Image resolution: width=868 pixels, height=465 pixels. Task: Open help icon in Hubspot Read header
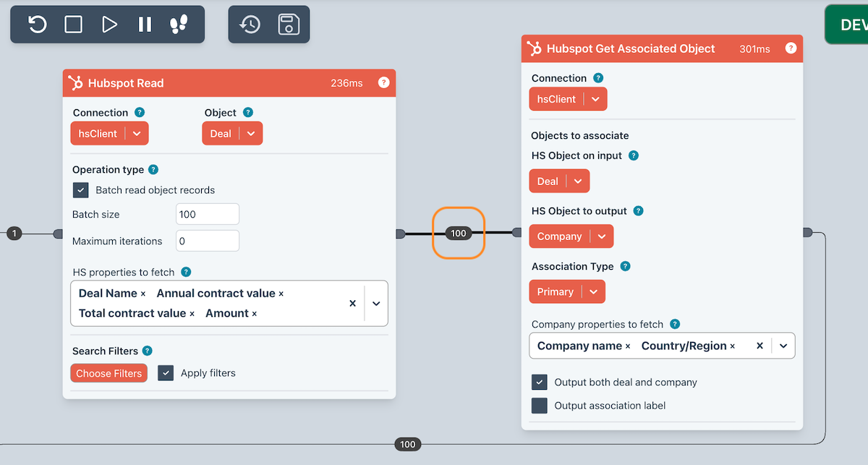pyautogui.click(x=383, y=83)
